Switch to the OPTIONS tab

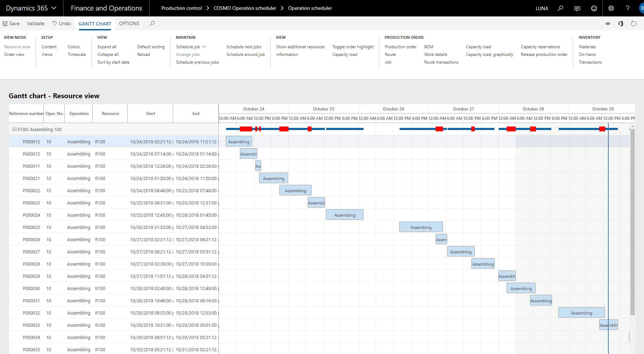tap(129, 23)
